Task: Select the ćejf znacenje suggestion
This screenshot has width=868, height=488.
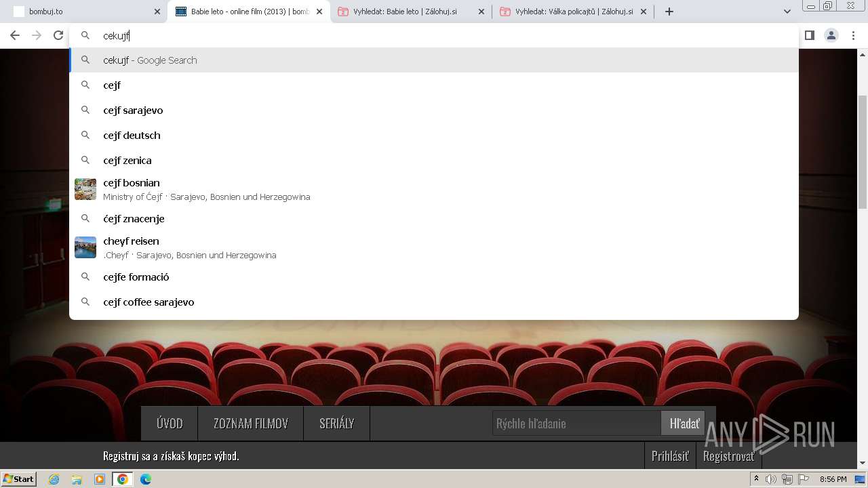Action: pos(434,219)
